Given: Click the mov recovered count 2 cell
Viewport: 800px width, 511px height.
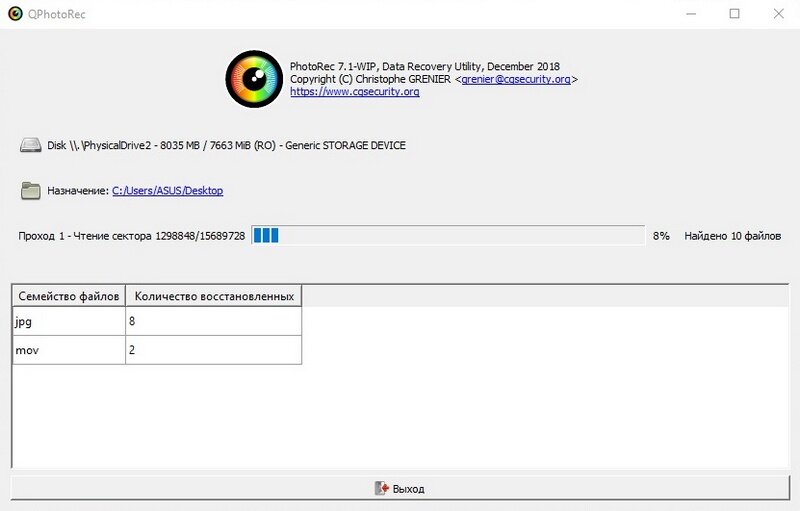Looking at the screenshot, I should click(x=214, y=350).
